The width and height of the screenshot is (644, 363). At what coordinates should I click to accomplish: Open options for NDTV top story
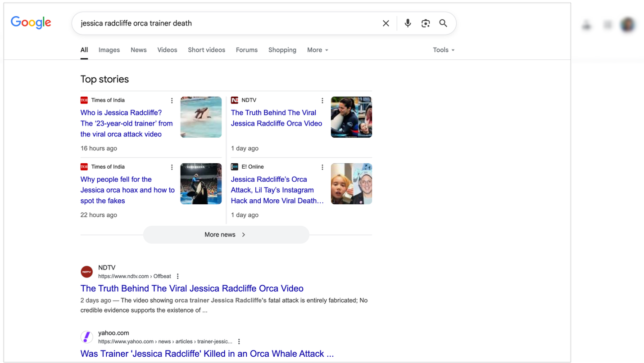tap(322, 101)
